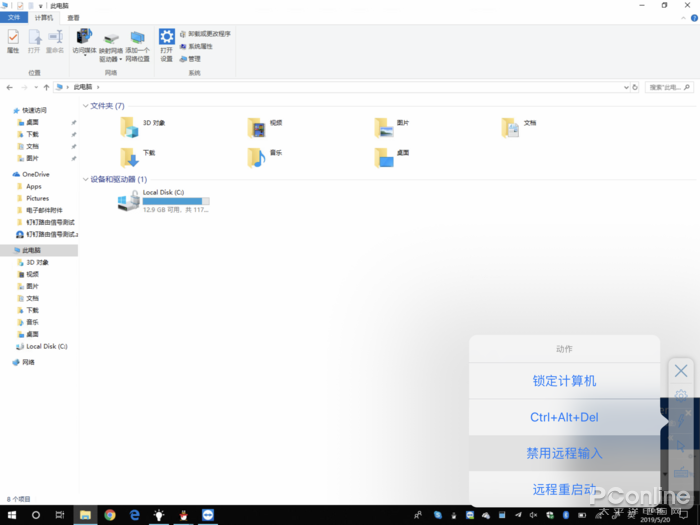
Task: Click the 属性 (Properties) ribbon icon
Action: click(x=13, y=40)
